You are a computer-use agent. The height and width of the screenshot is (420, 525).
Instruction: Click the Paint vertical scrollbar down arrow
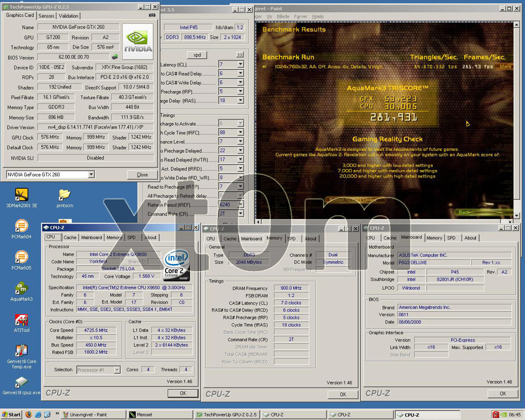(517, 215)
